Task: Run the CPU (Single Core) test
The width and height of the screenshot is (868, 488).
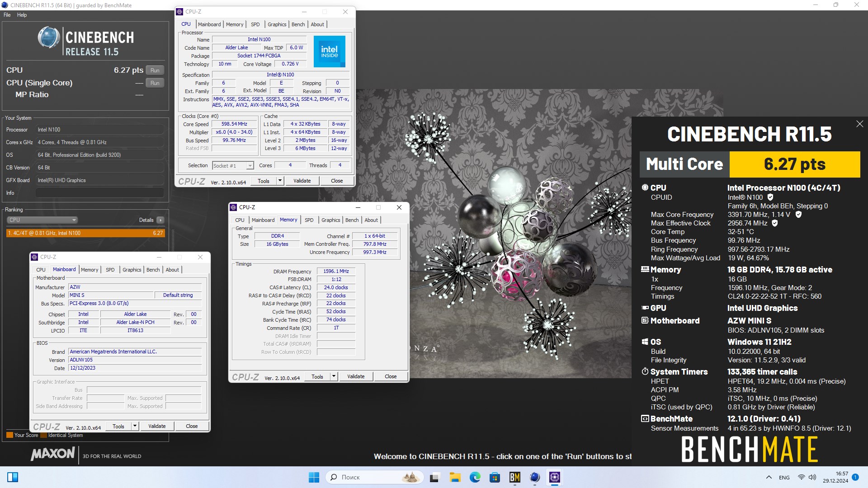Action: 155,83
